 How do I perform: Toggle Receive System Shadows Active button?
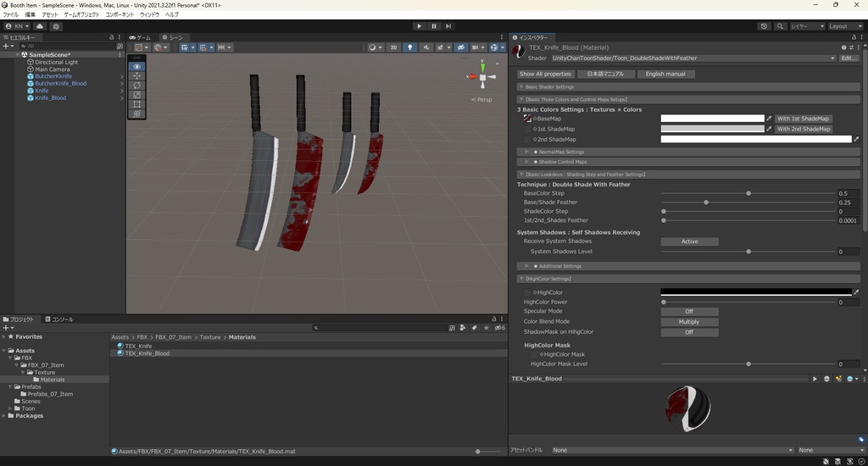tap(689, 241)
